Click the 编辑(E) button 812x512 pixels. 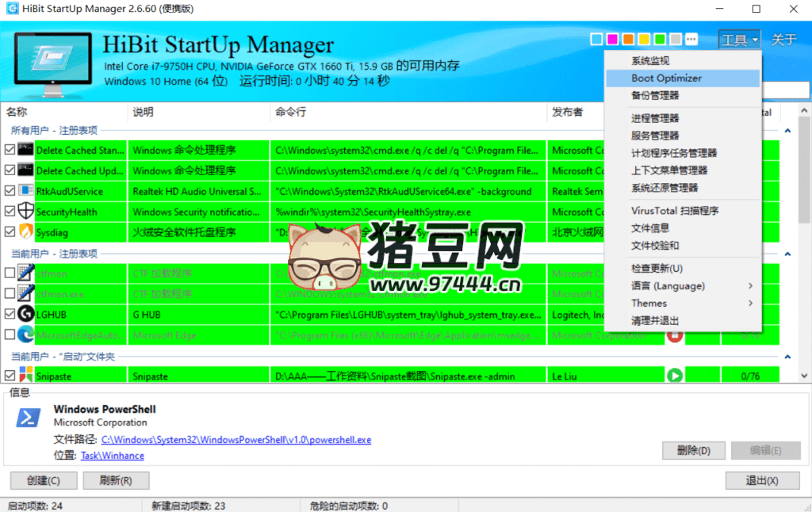click(x=765, y=450)
